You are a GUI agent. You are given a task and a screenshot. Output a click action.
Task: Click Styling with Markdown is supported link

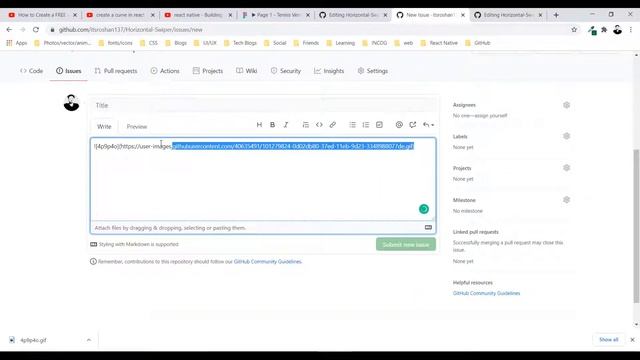click(x=135, y=244)
